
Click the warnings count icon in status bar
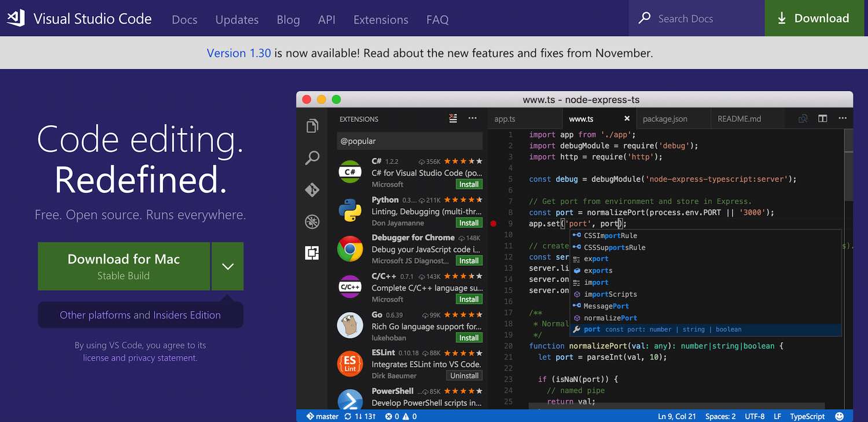click(406, 416)
